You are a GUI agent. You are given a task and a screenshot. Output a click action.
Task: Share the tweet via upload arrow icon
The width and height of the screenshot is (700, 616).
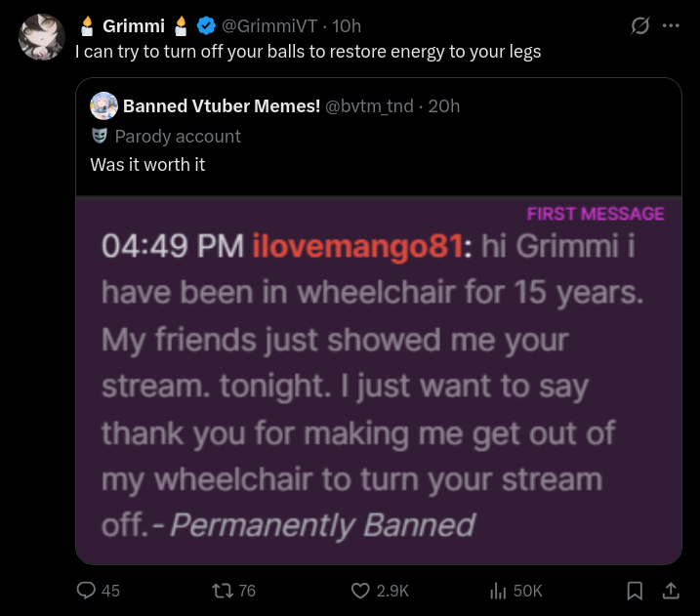tap(671, 591)
